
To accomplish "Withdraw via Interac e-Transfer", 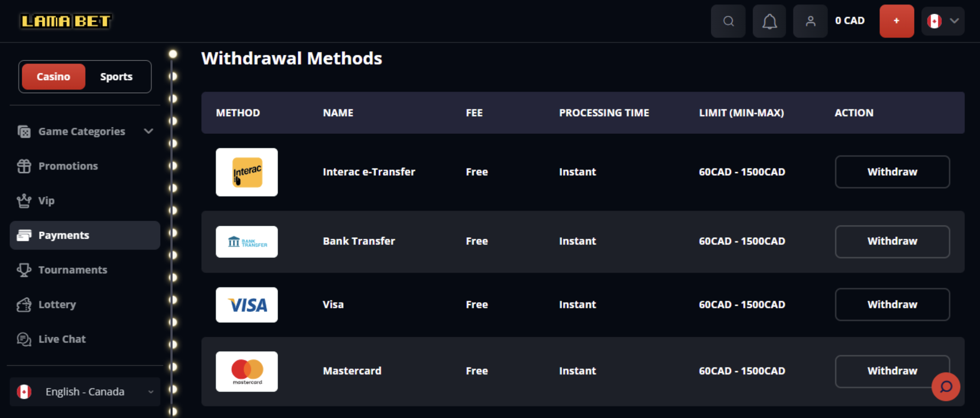I will click(x=892, y=172).
